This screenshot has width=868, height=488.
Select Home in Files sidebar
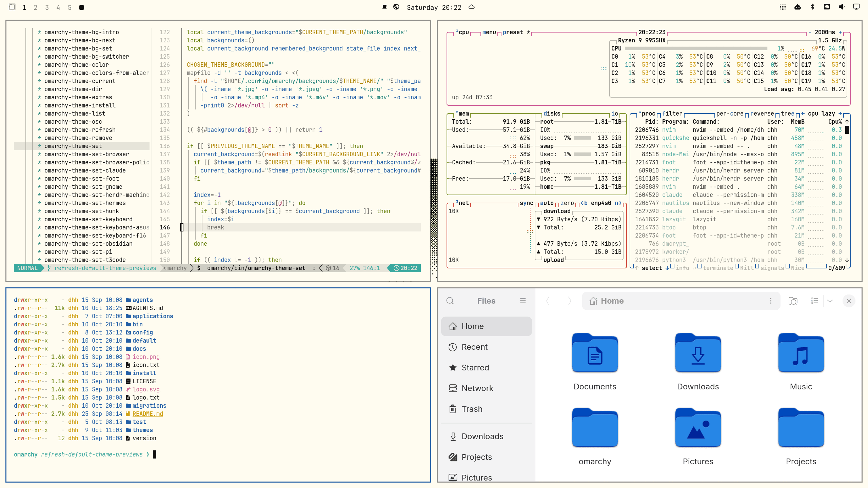pos(486,326)
